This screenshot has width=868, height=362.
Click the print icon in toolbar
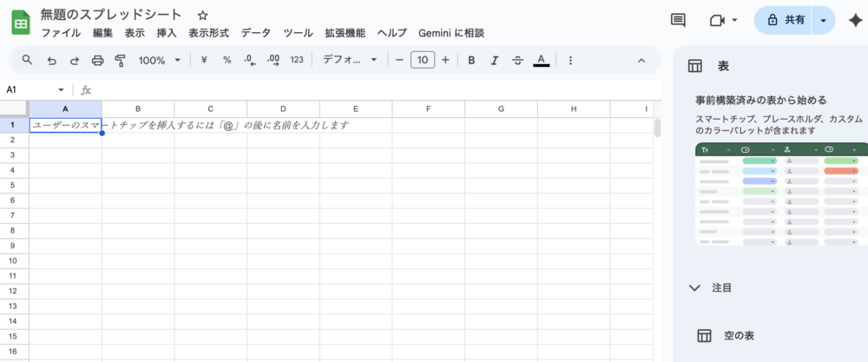point(97,61)
